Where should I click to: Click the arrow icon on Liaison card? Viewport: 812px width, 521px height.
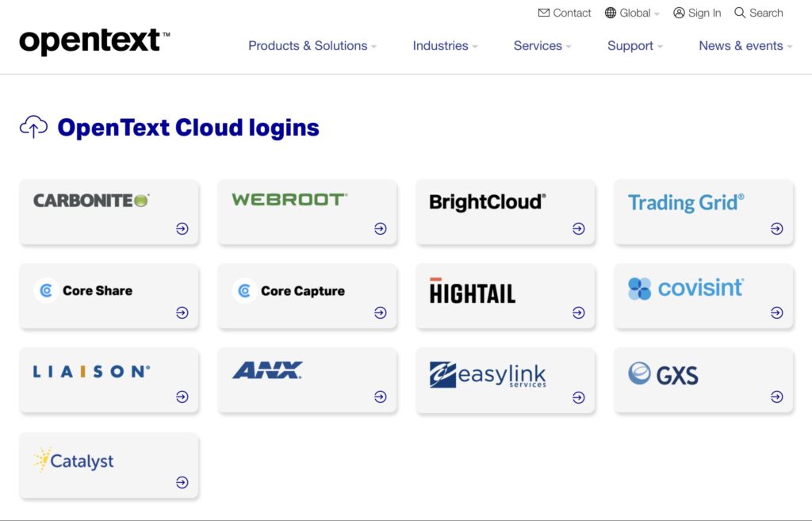coord(182,396)
